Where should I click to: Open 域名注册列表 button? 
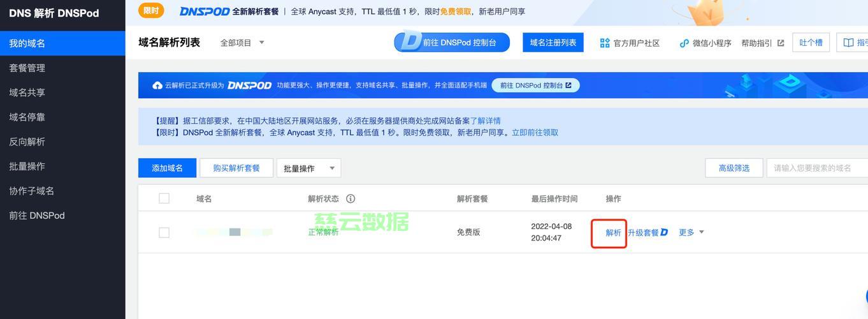coord(553,42)
